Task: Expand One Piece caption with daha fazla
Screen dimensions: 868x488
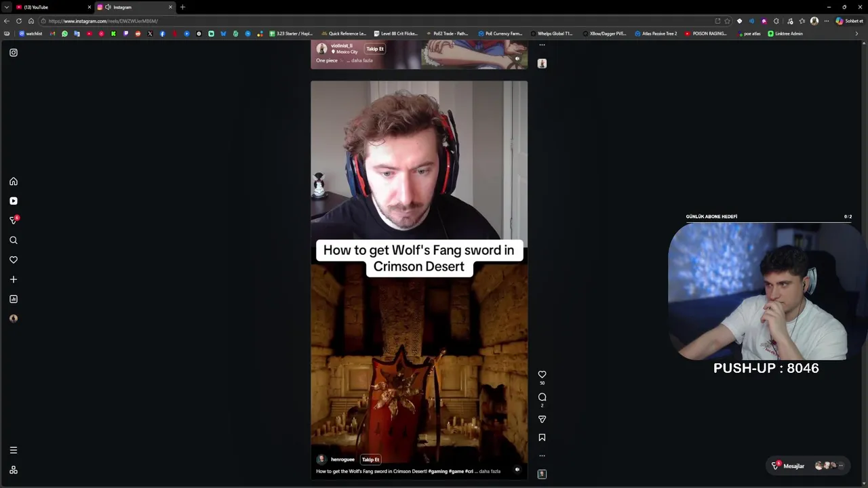Action: [362, 60]
